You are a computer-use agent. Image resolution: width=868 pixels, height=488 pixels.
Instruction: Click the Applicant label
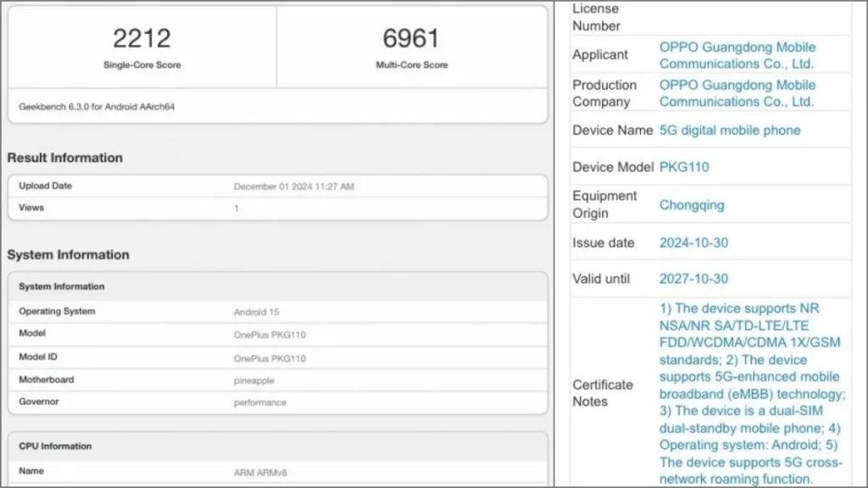[600, 55]
